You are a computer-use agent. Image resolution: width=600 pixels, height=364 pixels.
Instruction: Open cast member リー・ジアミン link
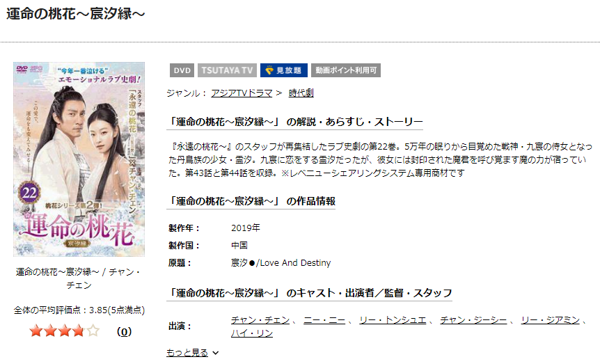(551, 320)
